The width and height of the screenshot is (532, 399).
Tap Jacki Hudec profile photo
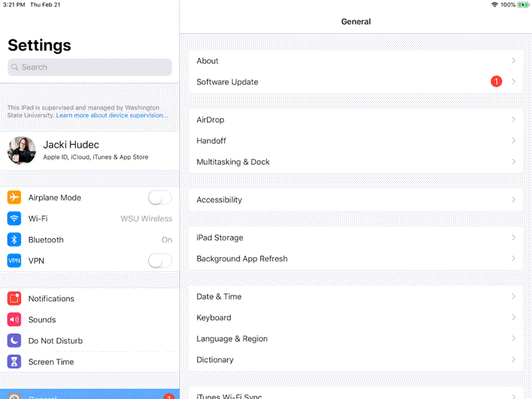[x=22, y=150]
